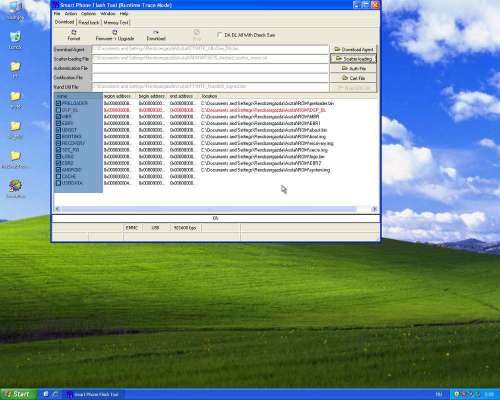Click the Nand Util File path field
This screenshot has width=500, height=400.
click(210, 87)
